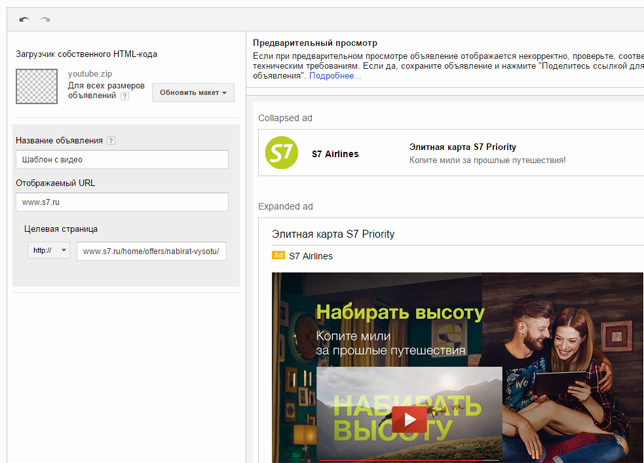Click S7 Airlines name in collapsed ad
The width and height of the screenshot is (644, 463).
coord(335,154)
